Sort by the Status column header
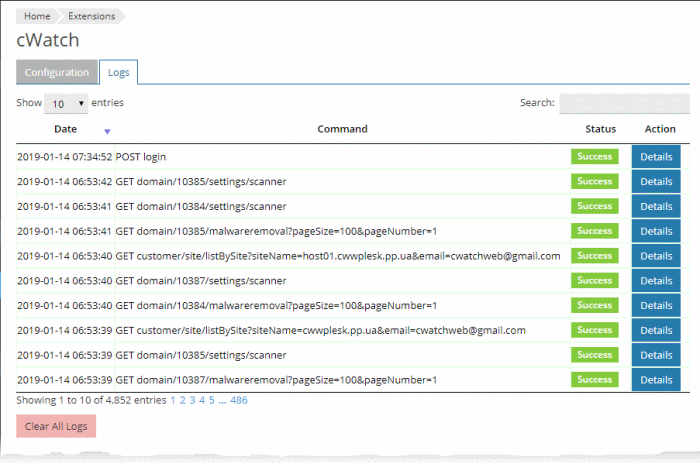Viewport: 700px width, 463px height. 600,129
